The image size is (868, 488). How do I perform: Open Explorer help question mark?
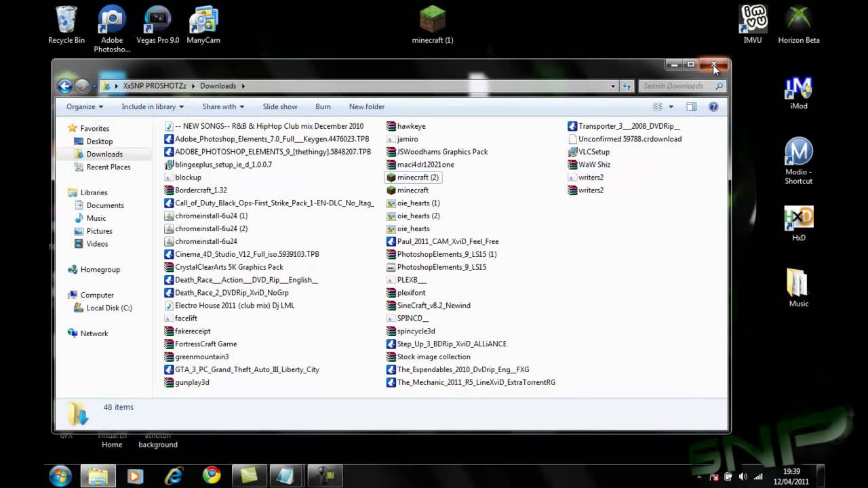point(713,106)
